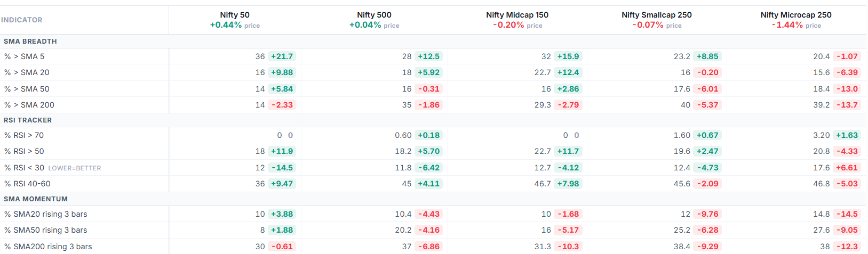Click the +5.70 change badge

pos(428,151)
